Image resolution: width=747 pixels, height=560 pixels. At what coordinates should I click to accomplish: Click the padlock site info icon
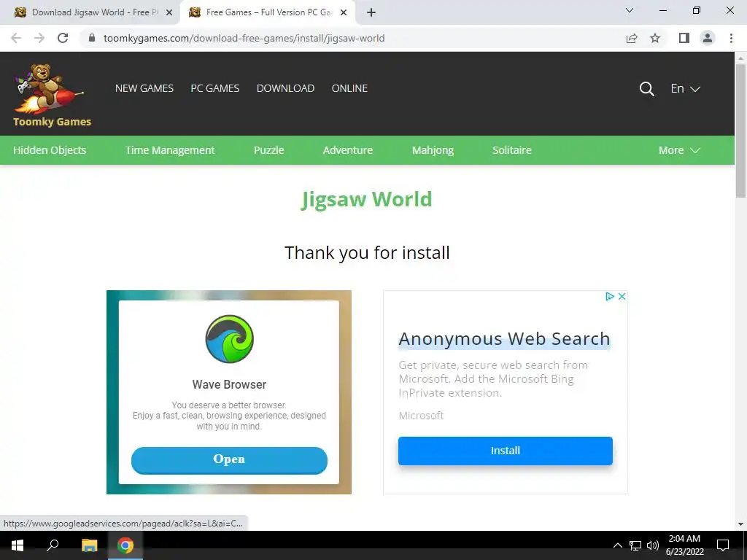tap(92, 38)
